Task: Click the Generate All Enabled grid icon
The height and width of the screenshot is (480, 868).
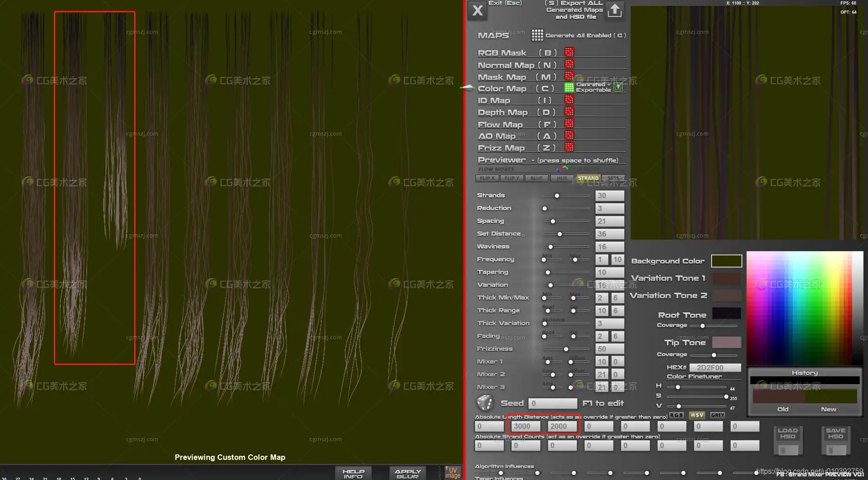Action: 537,35
